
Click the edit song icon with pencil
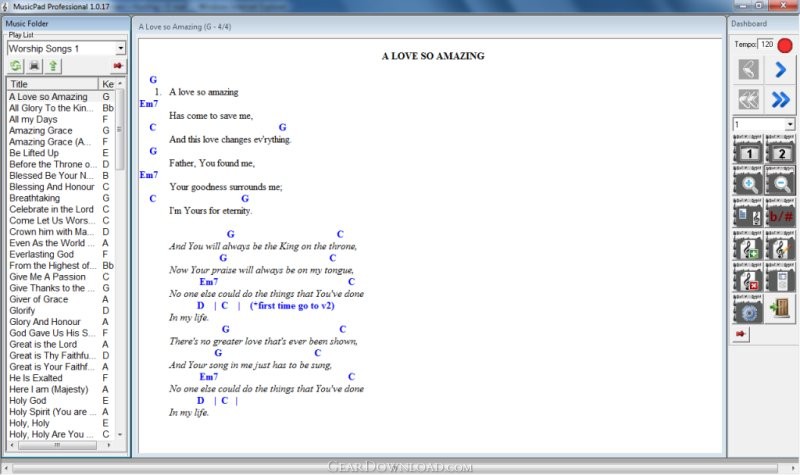780,245
